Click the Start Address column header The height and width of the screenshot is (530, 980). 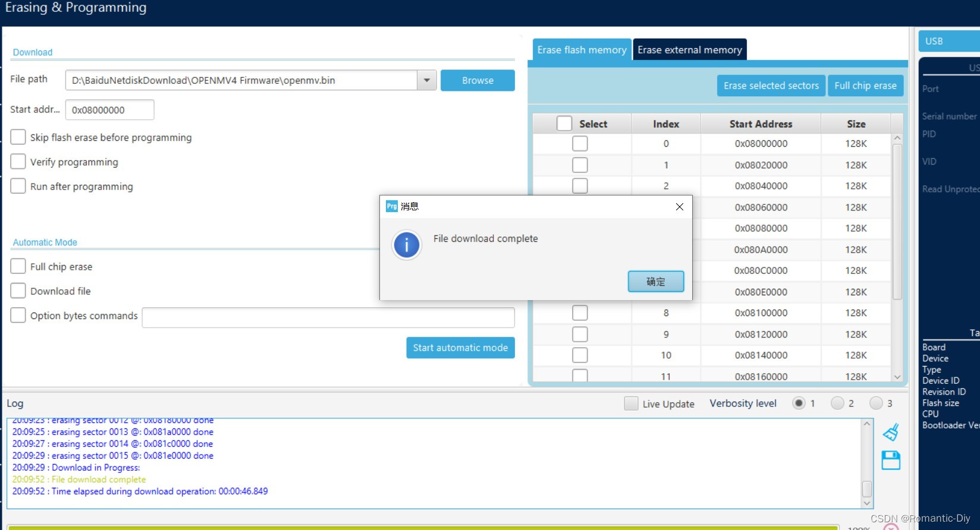[x=761, y=124]
